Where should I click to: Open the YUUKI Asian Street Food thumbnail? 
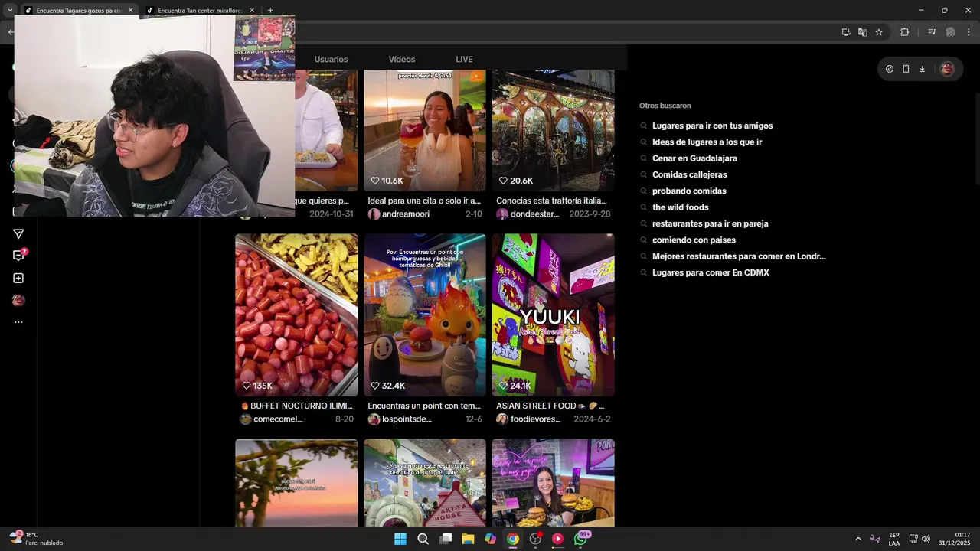[x=554, y=315]
